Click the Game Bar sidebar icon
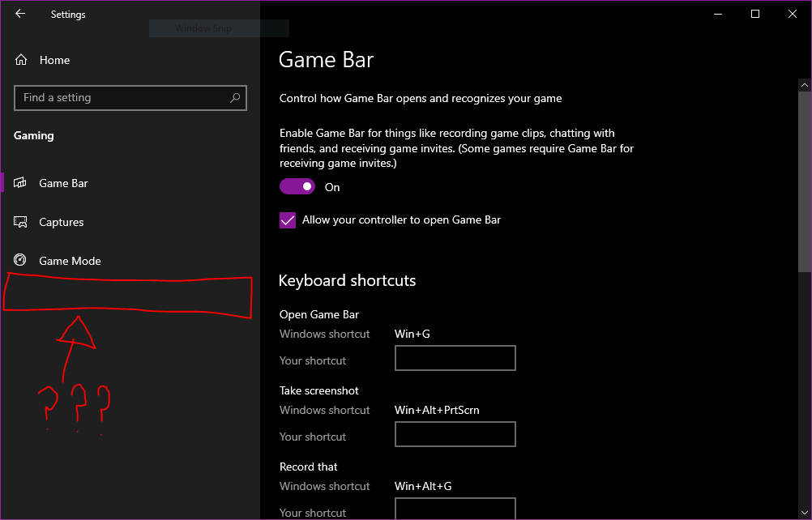 click(x=20, y=182)
